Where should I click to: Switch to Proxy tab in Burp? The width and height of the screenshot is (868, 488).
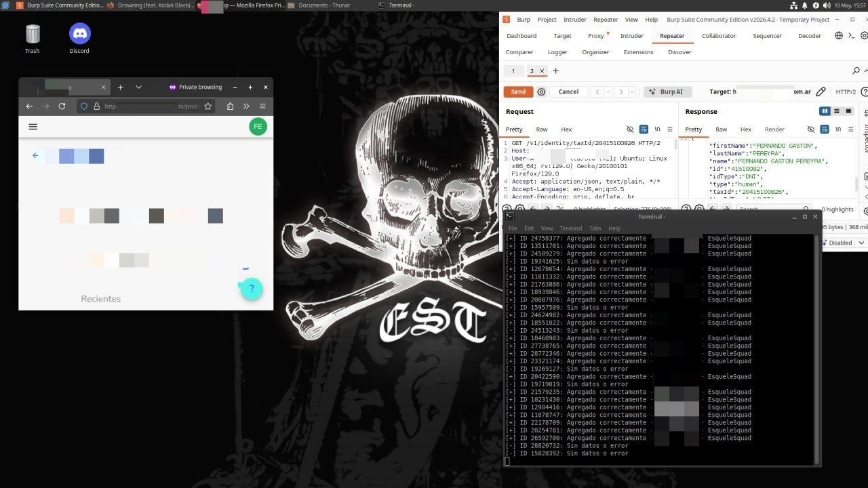[x=596, y=36]
